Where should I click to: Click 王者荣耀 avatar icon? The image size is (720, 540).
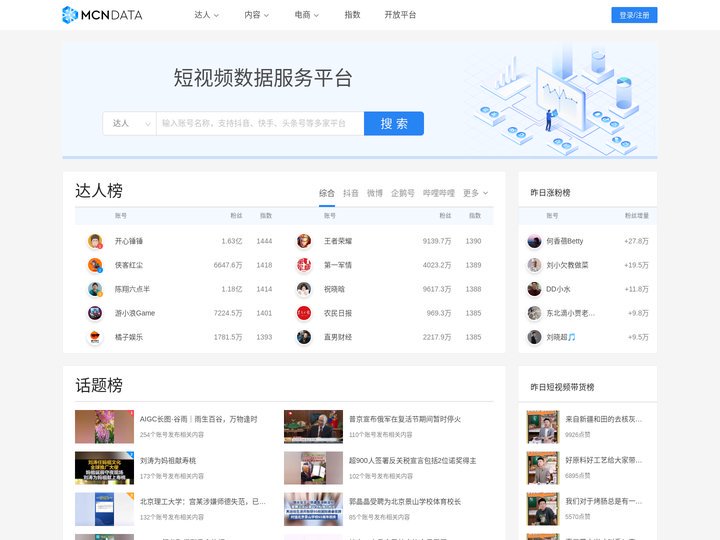tap(304, 241)
